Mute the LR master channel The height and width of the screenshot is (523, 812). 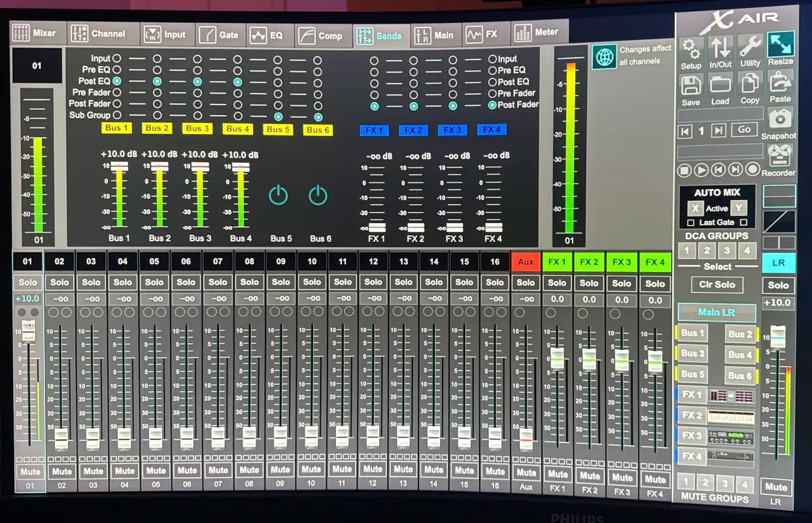pos(776,487)
